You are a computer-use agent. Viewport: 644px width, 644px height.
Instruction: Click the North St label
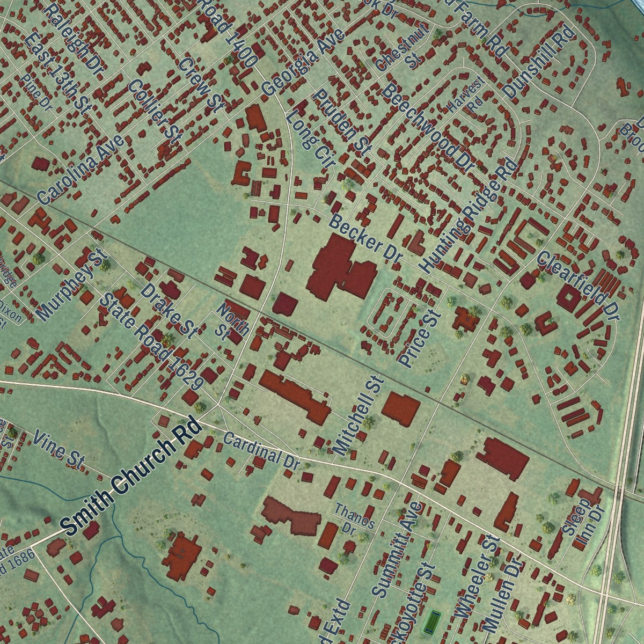point(231,320)
